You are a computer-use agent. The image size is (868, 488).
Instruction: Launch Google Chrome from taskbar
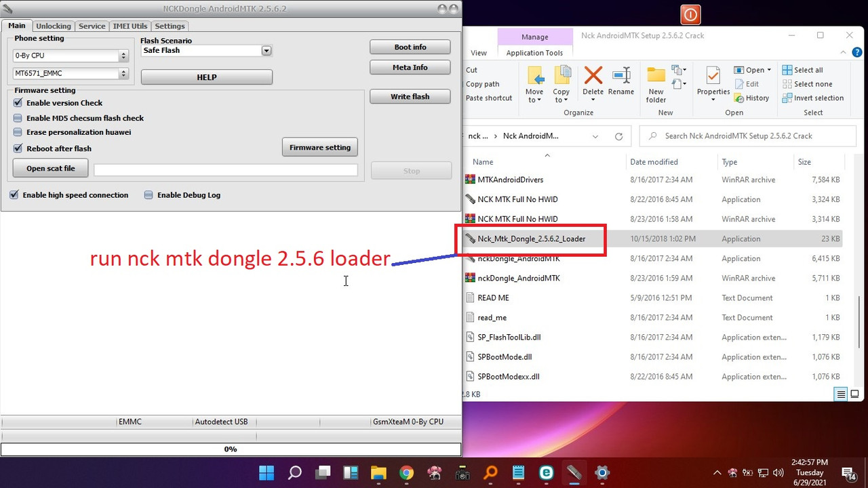coord(406,472)
